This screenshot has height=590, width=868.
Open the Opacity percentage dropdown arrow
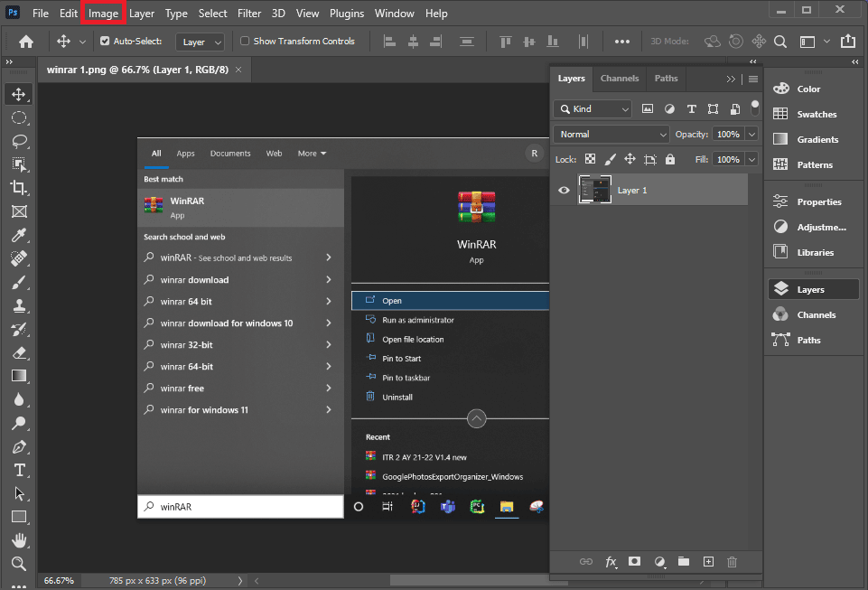(751, 134)
